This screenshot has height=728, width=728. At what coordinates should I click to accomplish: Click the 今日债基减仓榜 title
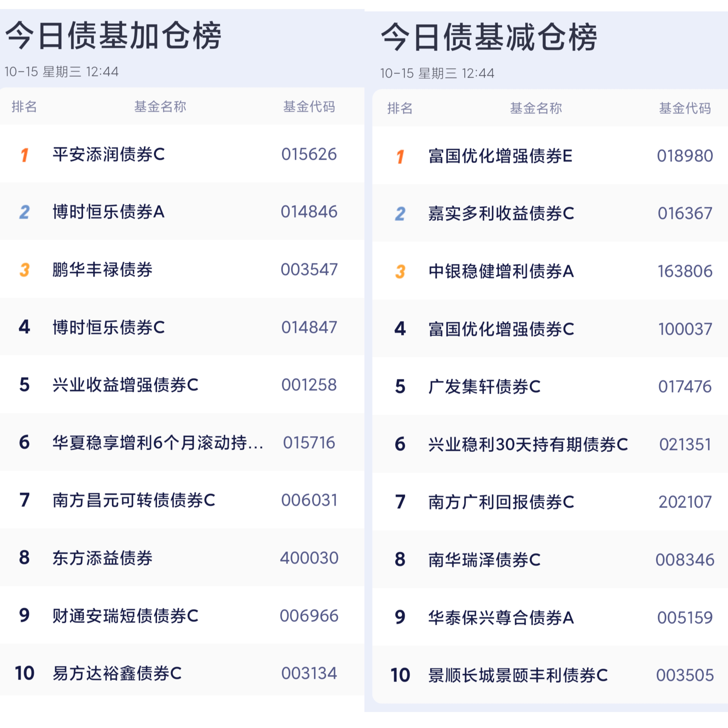[x=489, y=37]
